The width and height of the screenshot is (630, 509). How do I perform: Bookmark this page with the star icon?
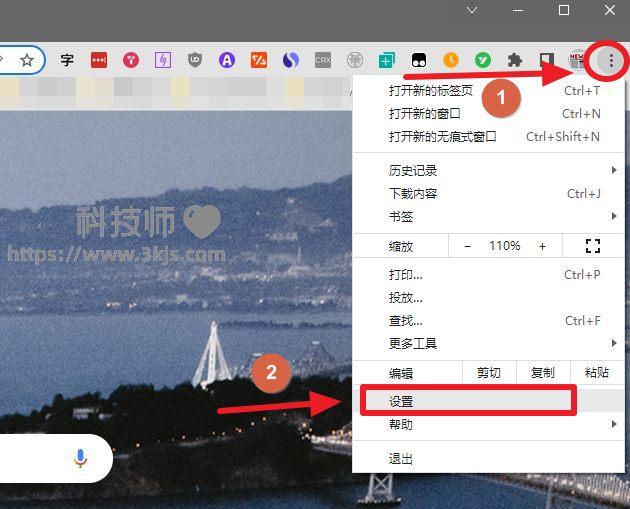[x=27, y=61]
